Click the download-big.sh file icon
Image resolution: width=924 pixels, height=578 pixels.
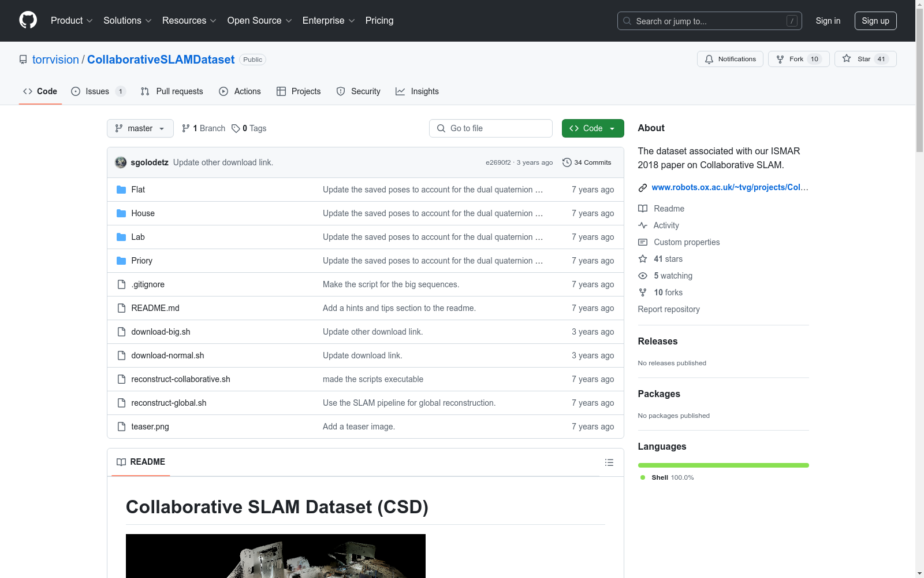point(121,332)
